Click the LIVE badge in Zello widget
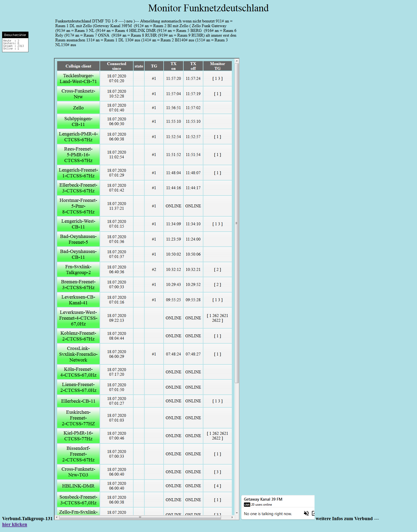 click(247, 505)
